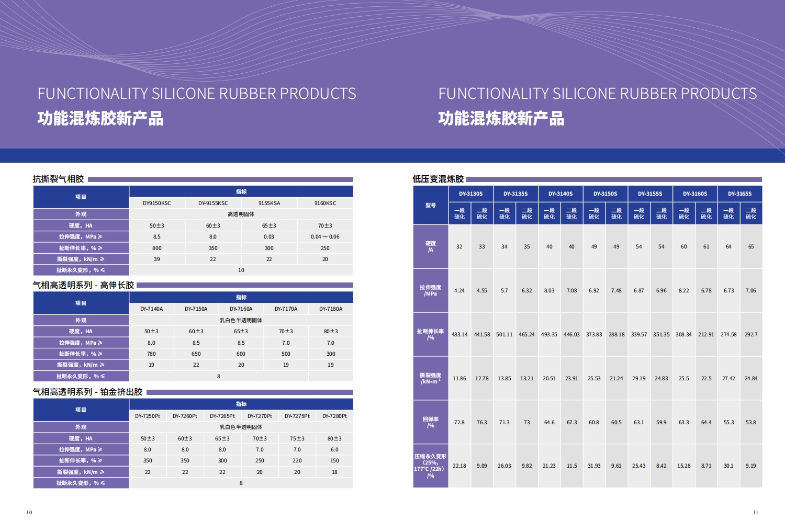Click the left page 功能混炼胶新产品 title
Viewport: 785px width, 532px height.
[100, 118]
